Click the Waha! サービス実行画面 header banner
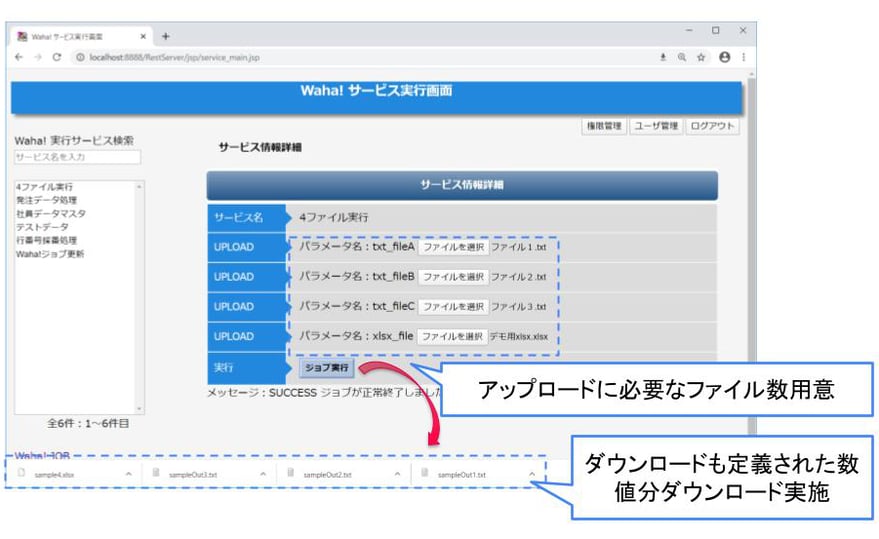The height and width of the screenshot is (539, 879). [376, 96]
